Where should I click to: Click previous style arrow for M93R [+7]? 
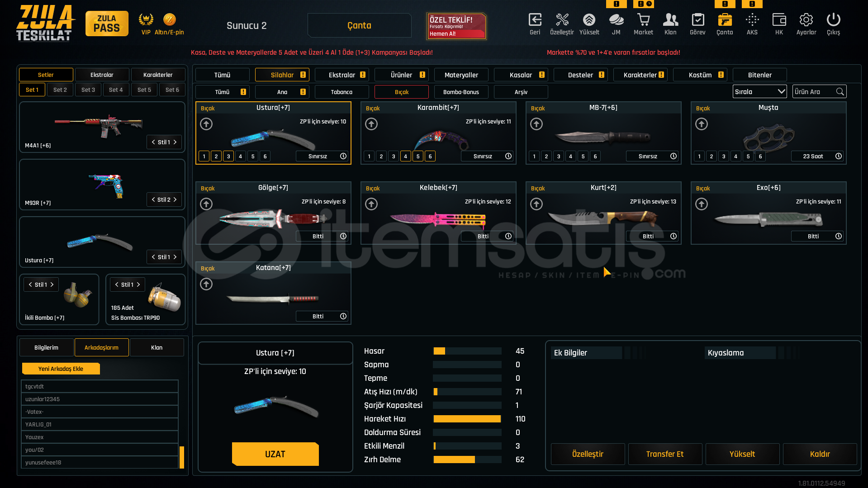pyautogui.click(x=153, y=199)
